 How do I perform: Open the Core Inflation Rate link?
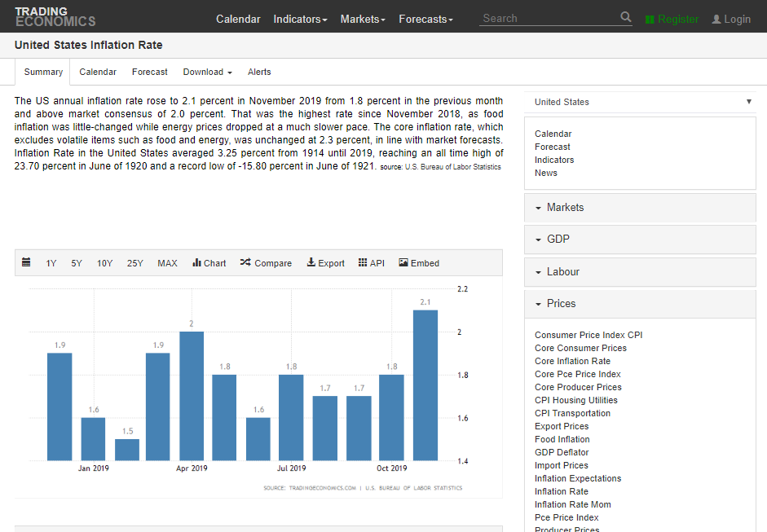[572, 361]
